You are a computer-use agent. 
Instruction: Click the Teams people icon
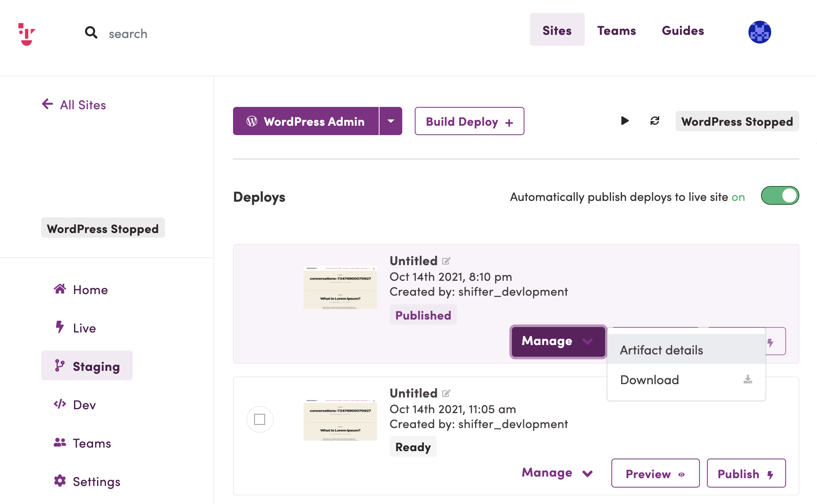point(60,442)
